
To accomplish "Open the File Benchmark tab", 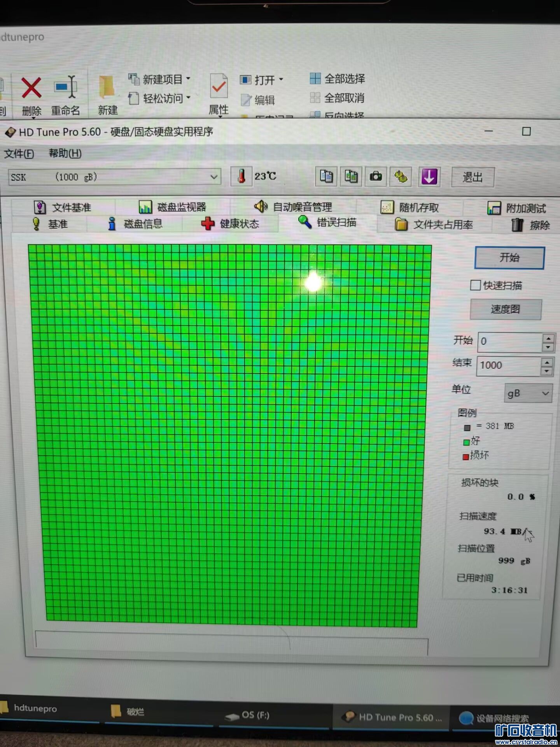I will coord(63,207).
